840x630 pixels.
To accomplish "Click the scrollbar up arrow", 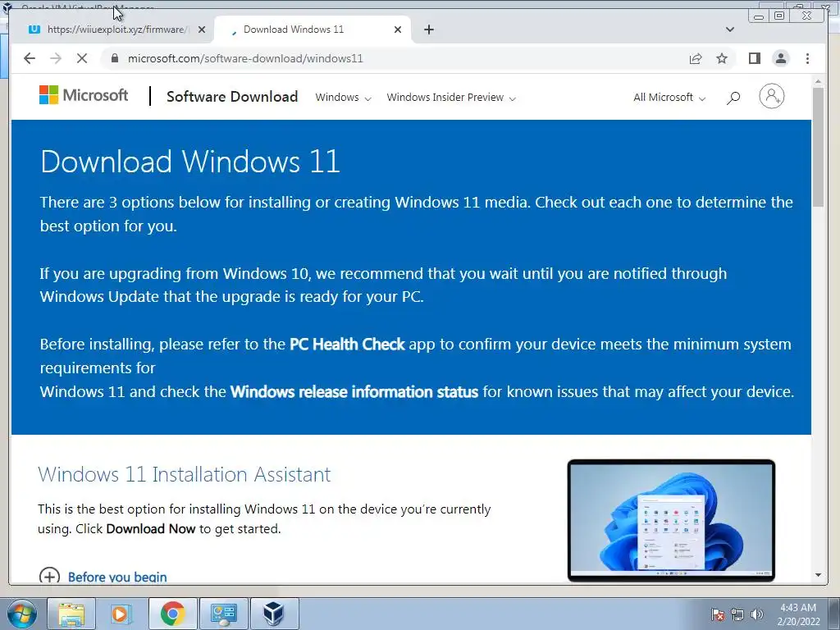I will tap(818, 81).
